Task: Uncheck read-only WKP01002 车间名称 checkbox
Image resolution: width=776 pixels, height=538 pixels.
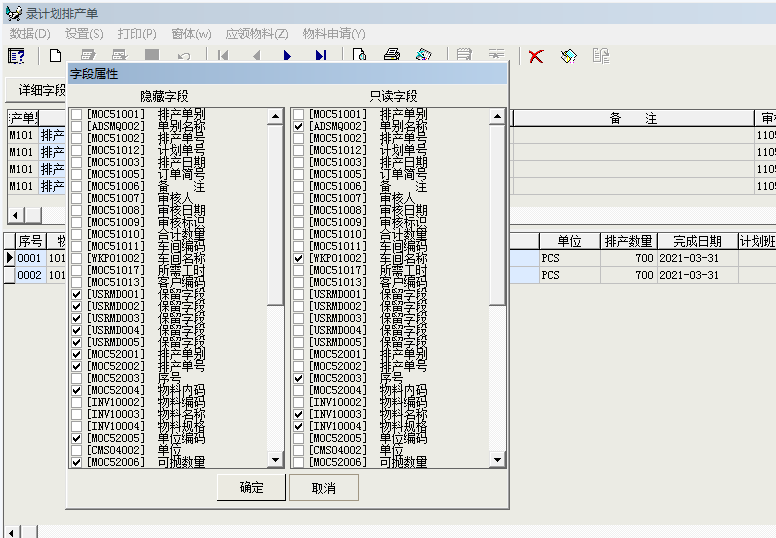Action: [x=299, y=258]
